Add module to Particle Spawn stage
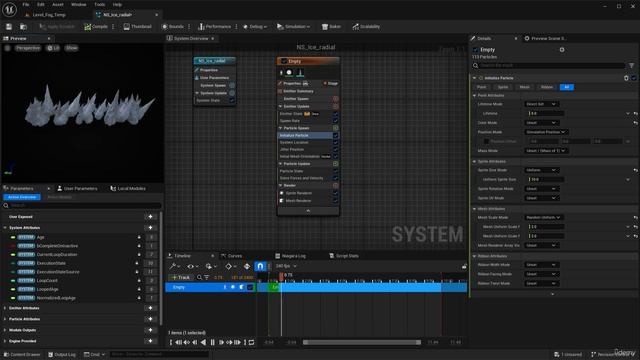Screen dimensions: 640x360 coord(336,128)
